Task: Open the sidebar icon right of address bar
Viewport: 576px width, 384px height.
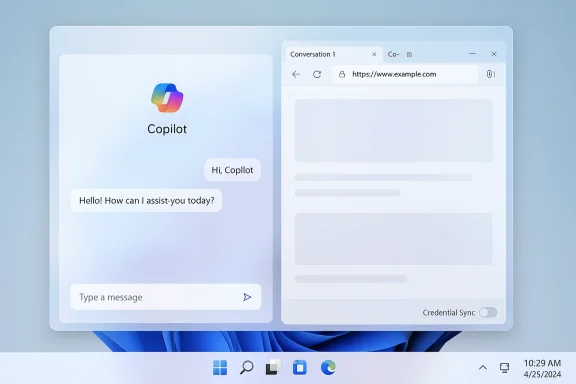Action: 491,74
